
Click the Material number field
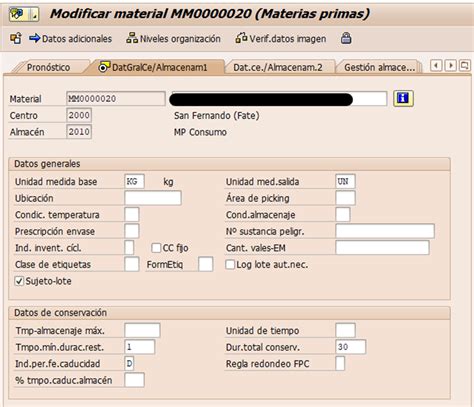coord(116,99)
